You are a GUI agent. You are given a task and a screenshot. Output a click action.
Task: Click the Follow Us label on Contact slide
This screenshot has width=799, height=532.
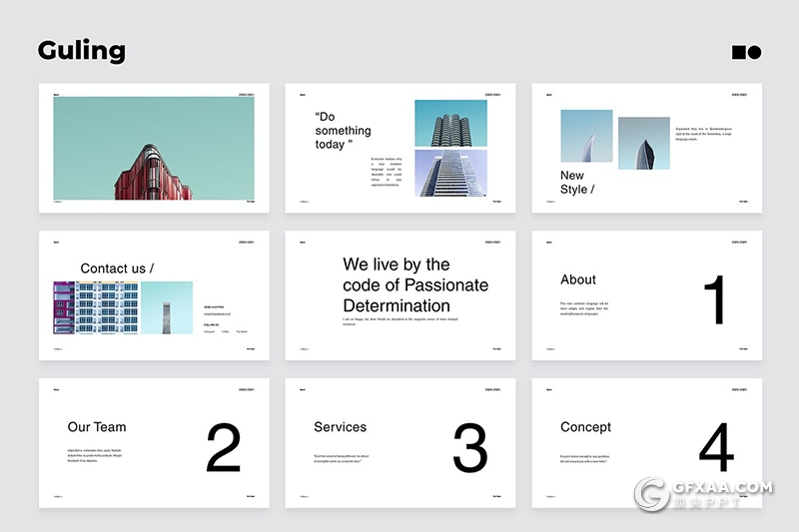[212, 324]
